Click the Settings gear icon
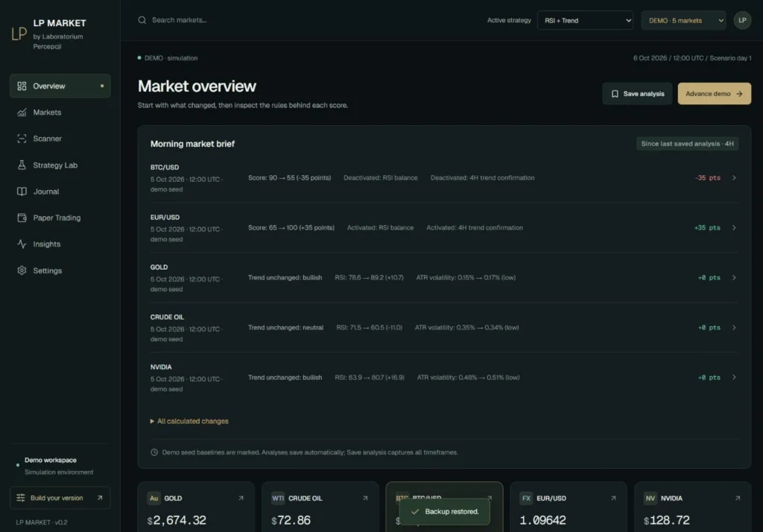Viewport: 763px width, 532px height. (22, 270)
